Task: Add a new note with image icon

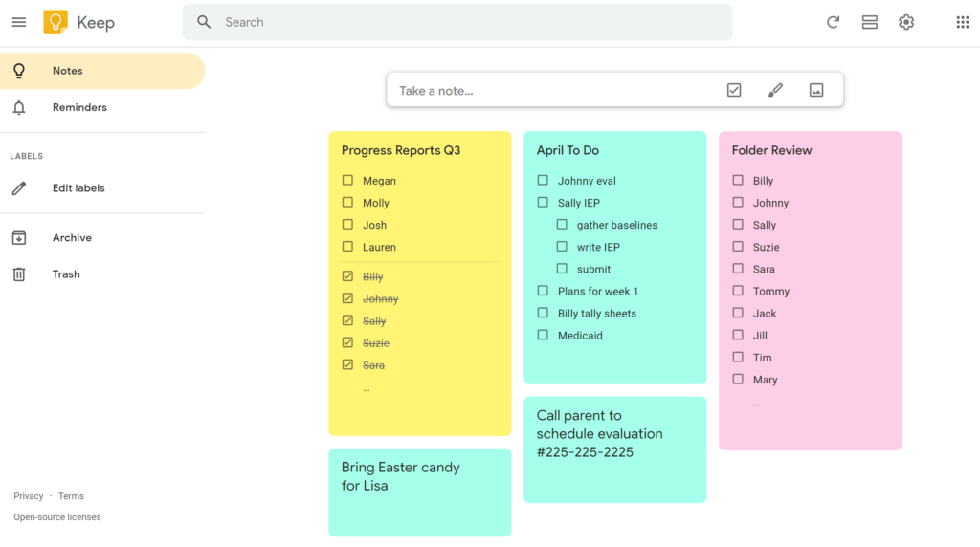Action: click(x=816, y=90)
